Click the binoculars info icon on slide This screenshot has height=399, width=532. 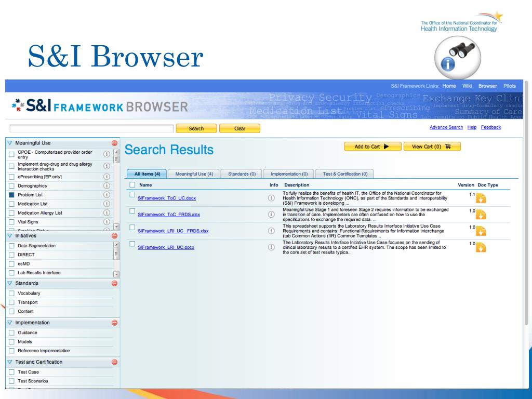tap(457, 58)
